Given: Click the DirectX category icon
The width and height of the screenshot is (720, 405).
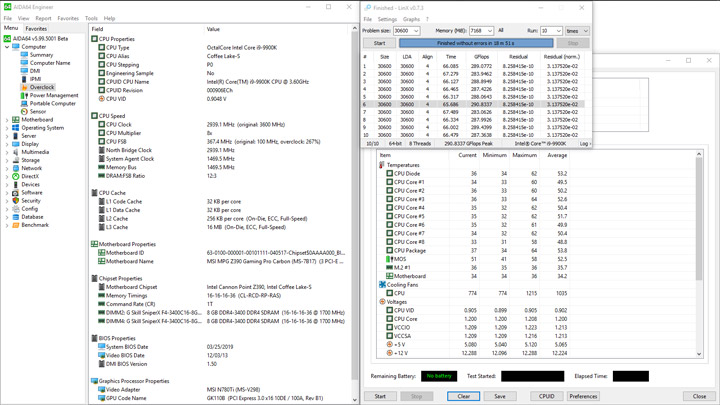Looking at the screenshot, I should pyautogui.click(x=16, y=176).
